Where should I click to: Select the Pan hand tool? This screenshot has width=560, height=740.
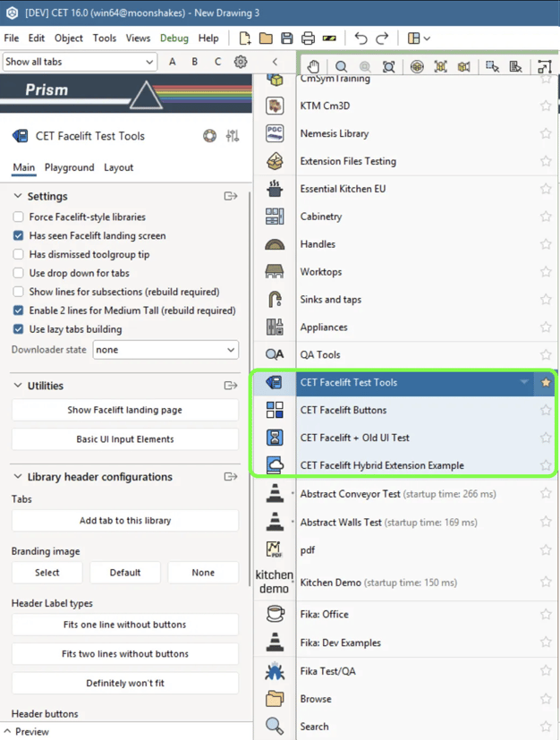(313, 66)
